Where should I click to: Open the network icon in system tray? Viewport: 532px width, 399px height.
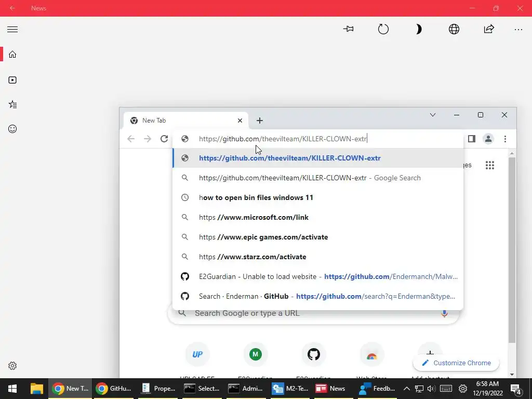coord(419,389)
